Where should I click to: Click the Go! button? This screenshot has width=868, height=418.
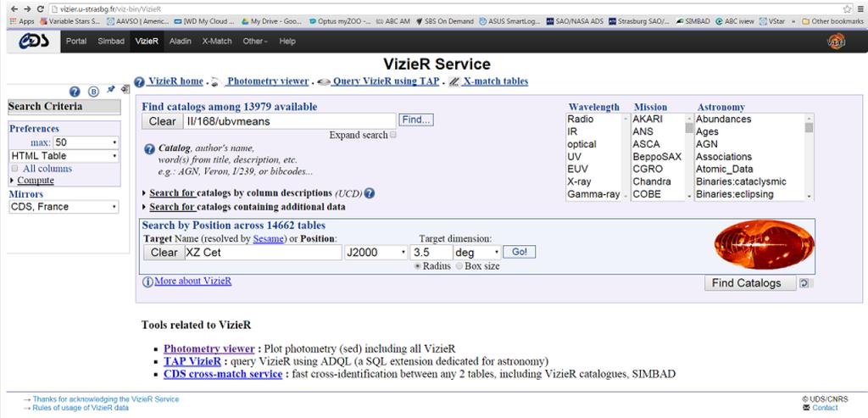[x=520, y=253]
